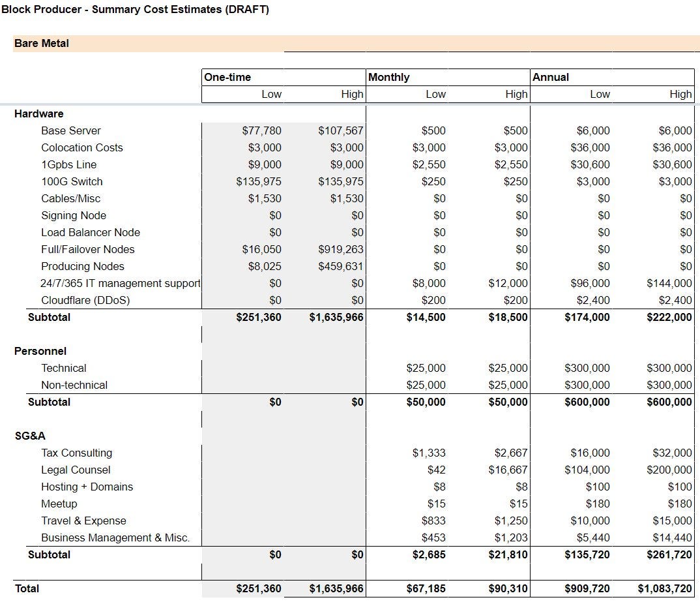Image resolution: width=700 pixels, height=604 pixels.
Task: Click the $16,050 Full/Failover Nodes cell
Action: [x=261, y=249]
